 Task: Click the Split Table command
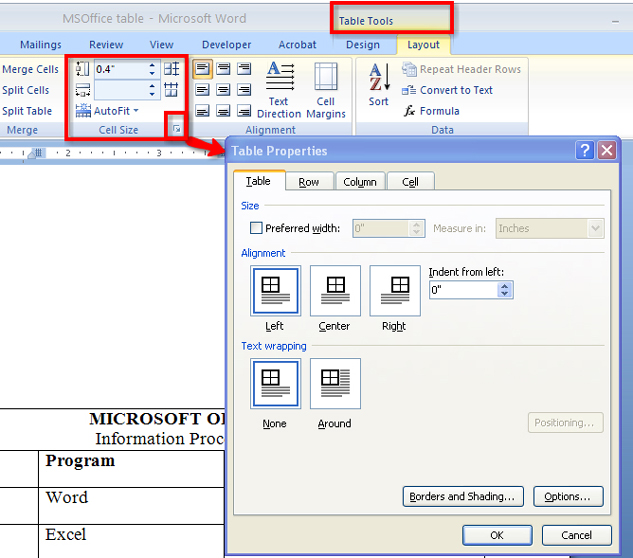click(x=27, y=111)
